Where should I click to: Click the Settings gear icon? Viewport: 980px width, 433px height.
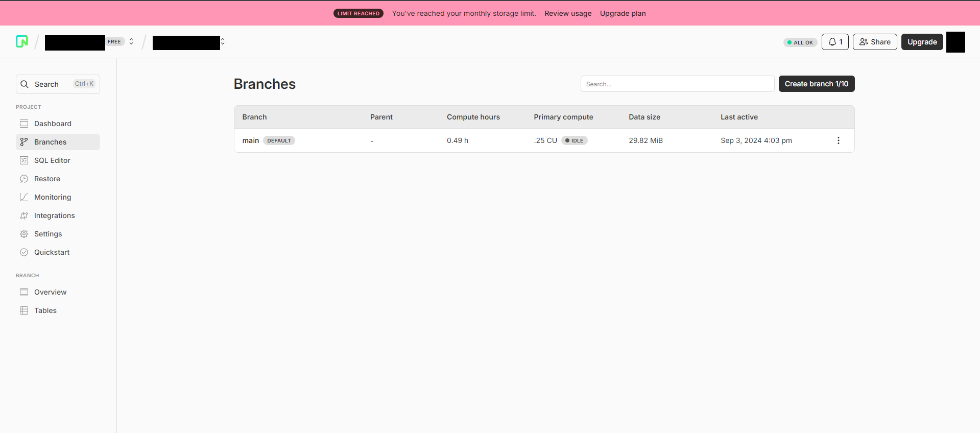24,234
